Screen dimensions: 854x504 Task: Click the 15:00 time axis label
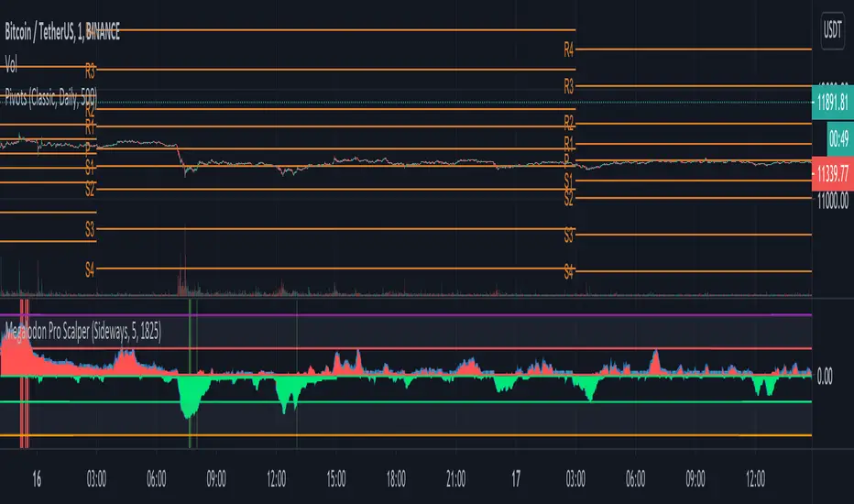point(336,479)
